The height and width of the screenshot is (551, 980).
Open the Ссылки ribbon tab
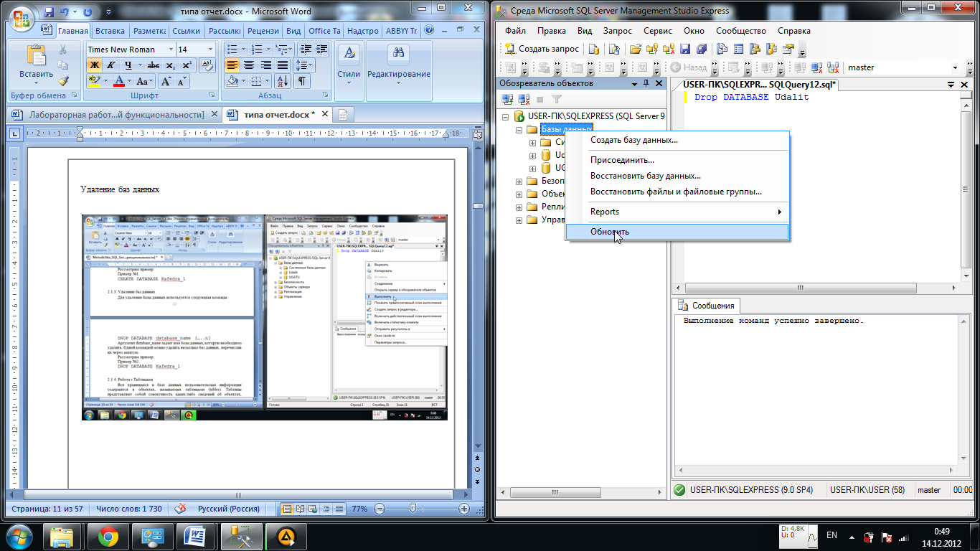(187, 31)
